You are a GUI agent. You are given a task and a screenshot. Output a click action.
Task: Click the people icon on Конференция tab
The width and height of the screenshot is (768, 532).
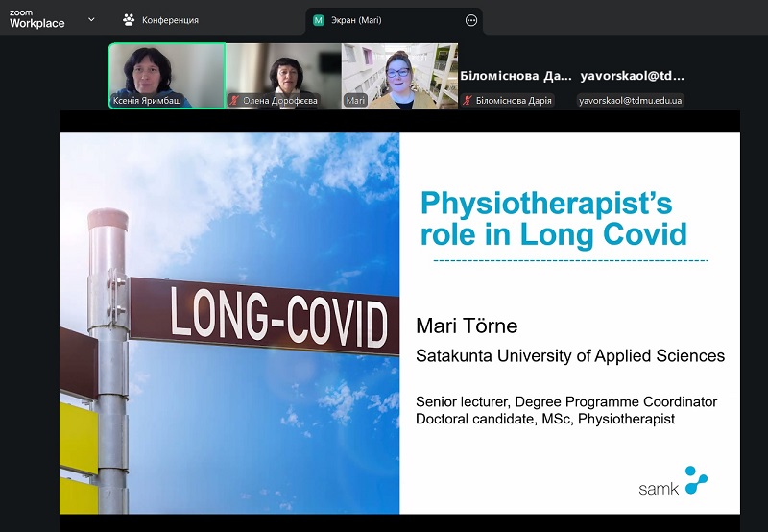click(x=129, y=20)
